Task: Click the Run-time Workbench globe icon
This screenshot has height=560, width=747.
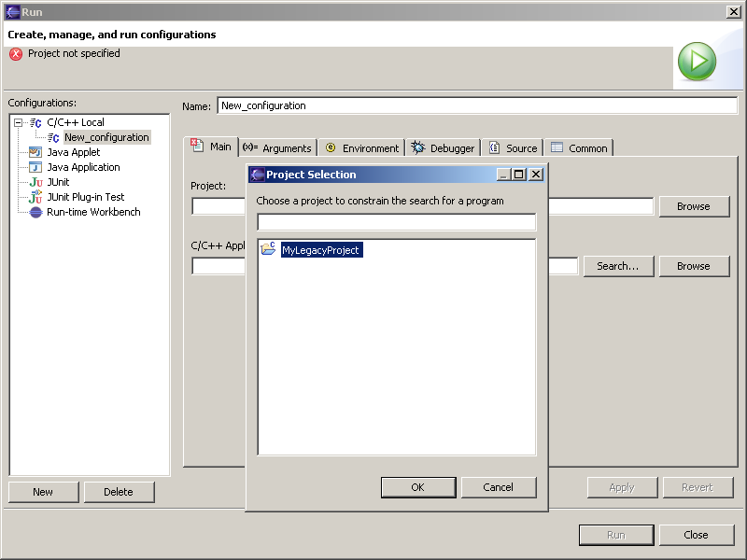Action: 35,212
